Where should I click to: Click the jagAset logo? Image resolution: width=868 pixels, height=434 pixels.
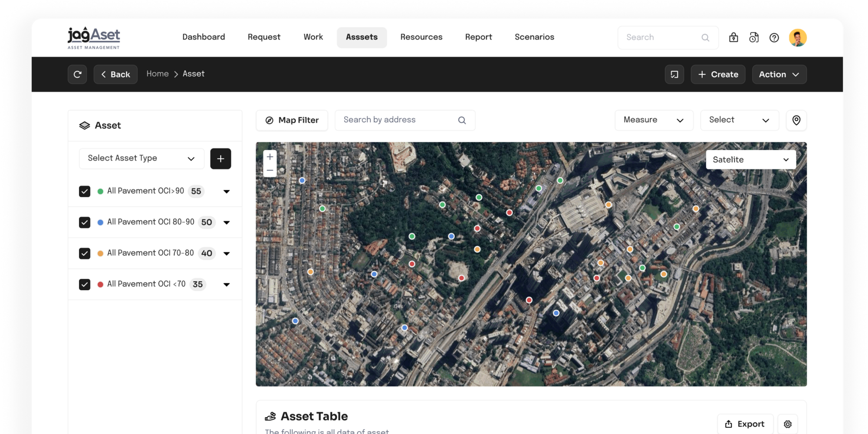click(x=94, y=38)
